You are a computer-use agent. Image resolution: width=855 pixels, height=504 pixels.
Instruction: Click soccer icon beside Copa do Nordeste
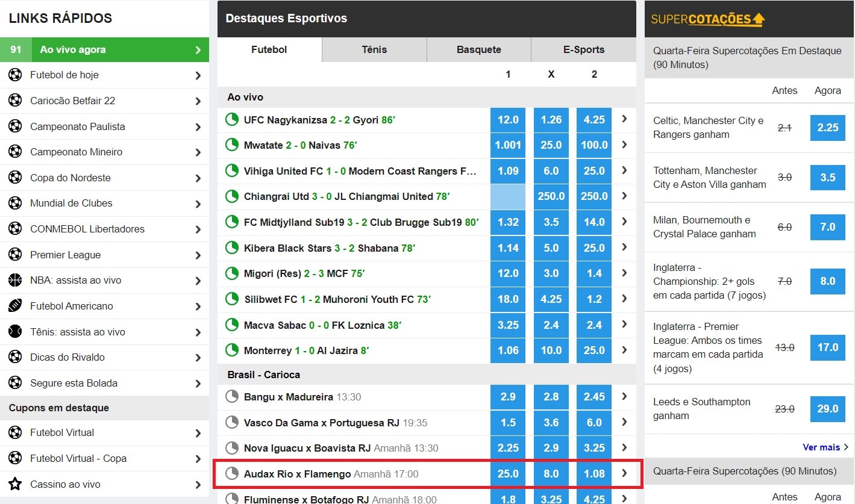click(x=15, y=178)
